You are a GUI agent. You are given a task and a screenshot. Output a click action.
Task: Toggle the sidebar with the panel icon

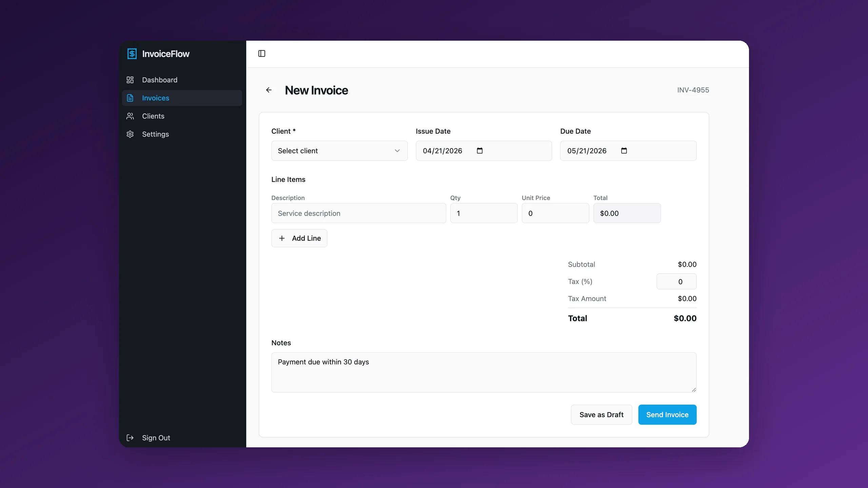tap(261, 54)
